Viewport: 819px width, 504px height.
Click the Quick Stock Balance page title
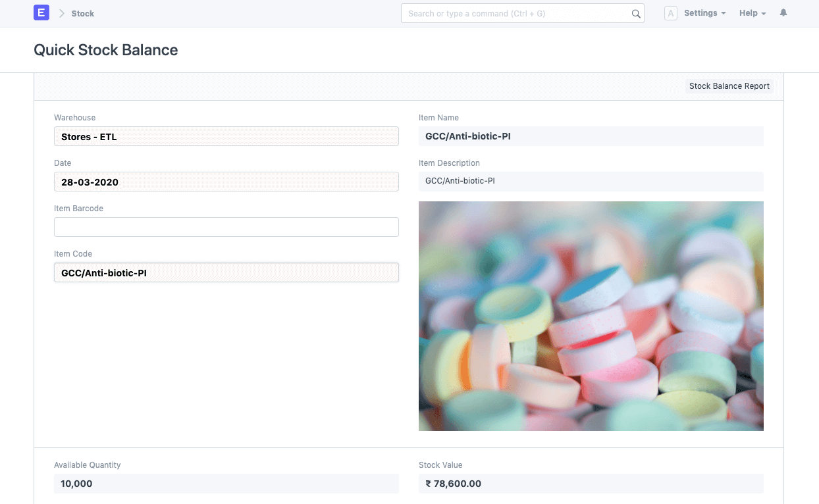pyautogui.click(x=106, y=50)
